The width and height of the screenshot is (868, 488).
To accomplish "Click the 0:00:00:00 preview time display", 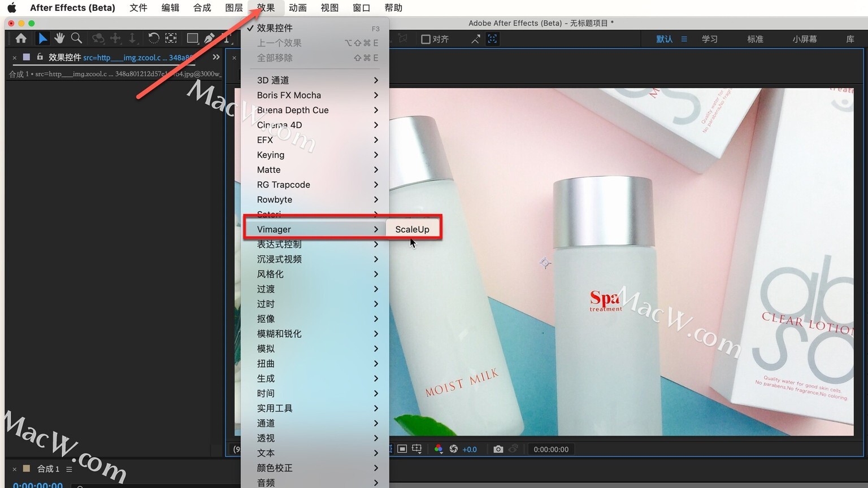I will pyautogui.click(x=551, y=450).
